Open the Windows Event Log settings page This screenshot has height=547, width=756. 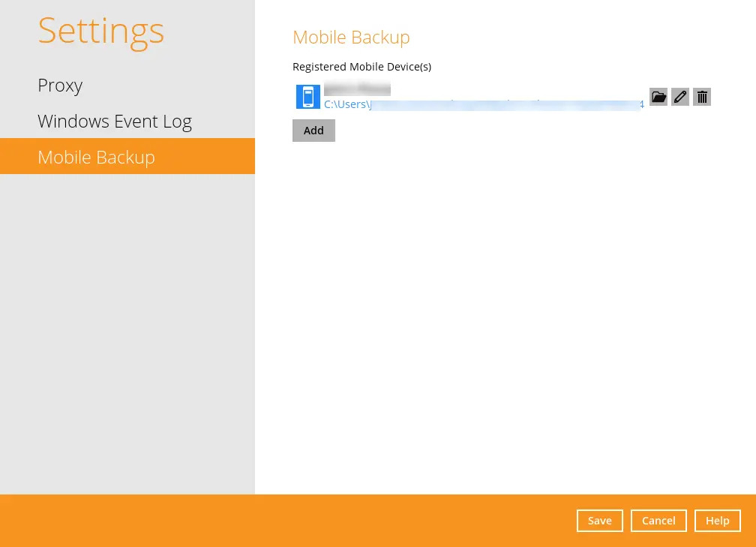[x=115, y=121]
